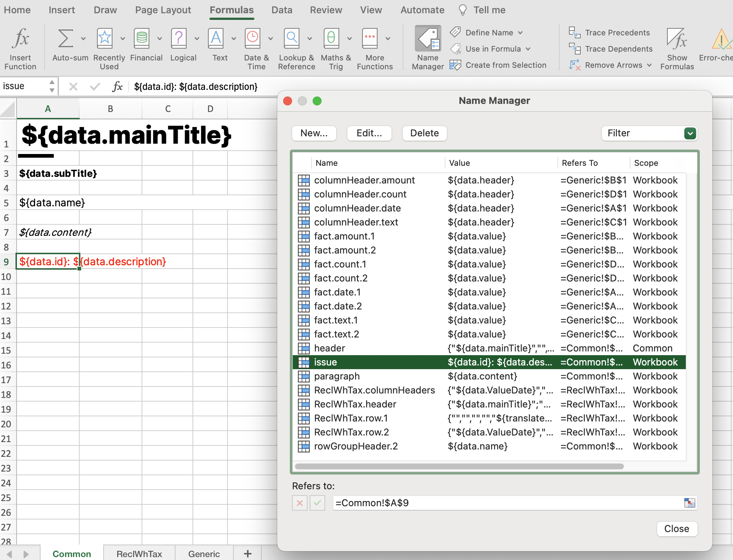Expand the Financial dropdown arrow
733x560 pixels.
click(160, 38)
